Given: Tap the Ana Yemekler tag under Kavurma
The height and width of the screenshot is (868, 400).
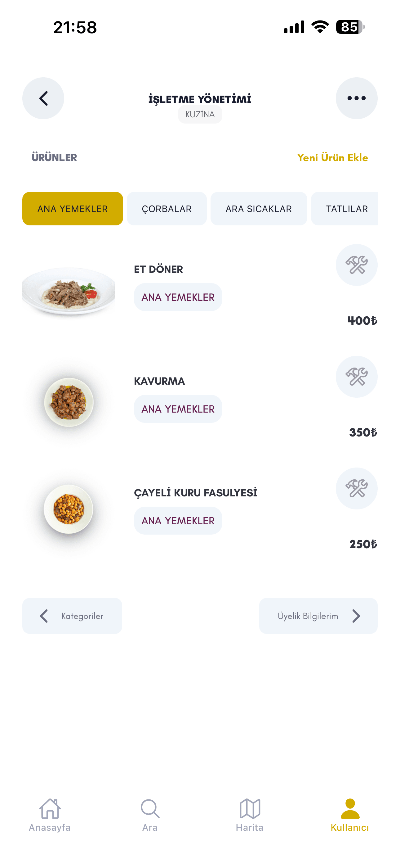Looking at the screenshot, I should [x=178, y=409].
